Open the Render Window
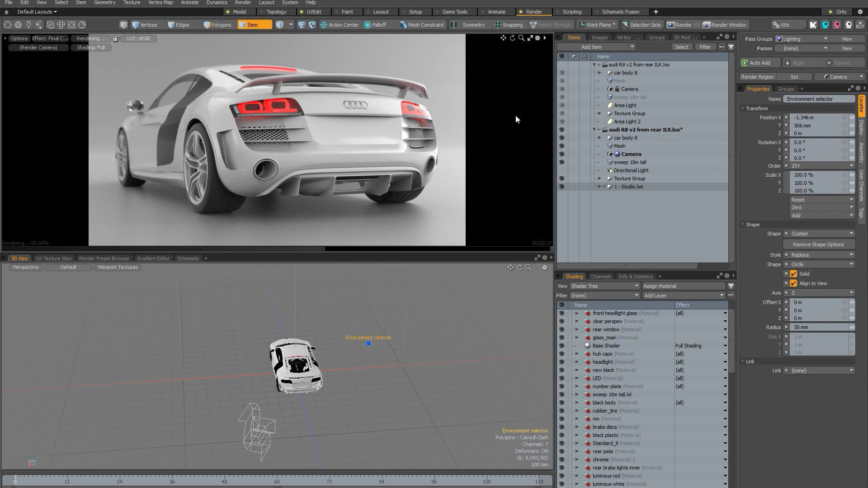 pos(725,25)
